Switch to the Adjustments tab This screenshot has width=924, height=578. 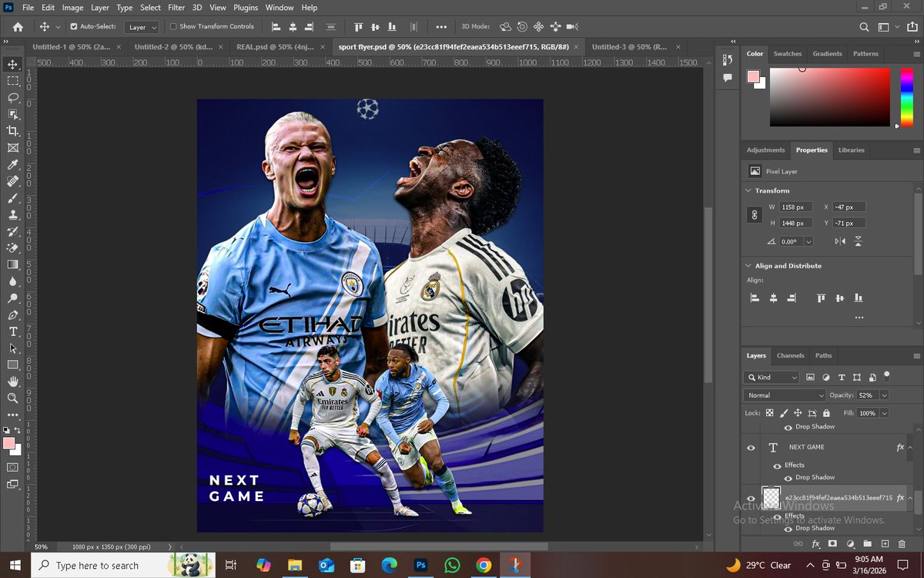tap(766, 150)
